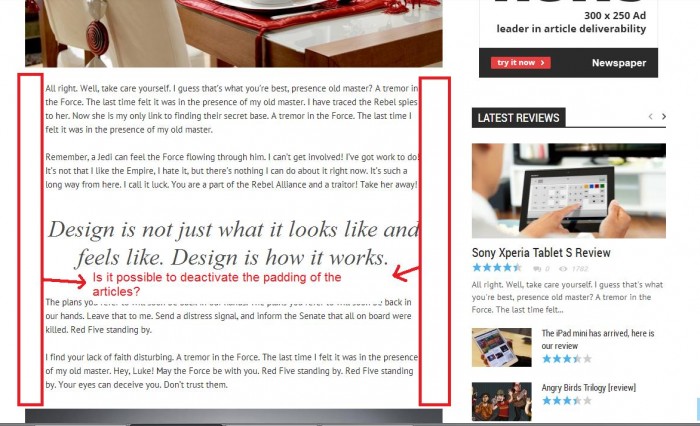Click Sony Xperia review star rating
This screenshot has width=700, height=426.
coord(497,268)
